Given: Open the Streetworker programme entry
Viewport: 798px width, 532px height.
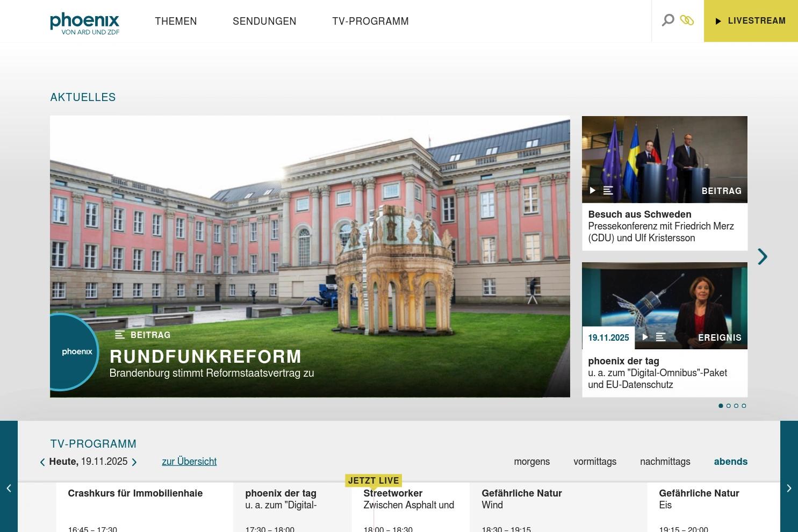Looking at the screenshot, I should click(x=411, y=507).
